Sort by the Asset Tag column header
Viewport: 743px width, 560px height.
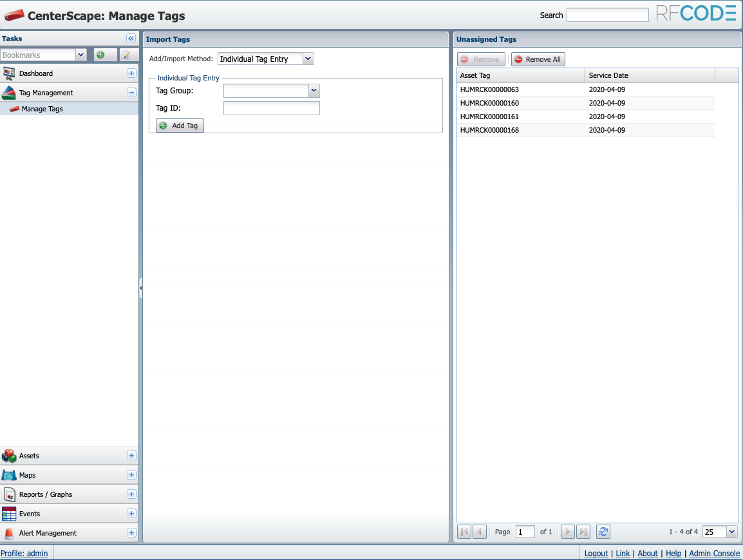(x=520, y=75)
